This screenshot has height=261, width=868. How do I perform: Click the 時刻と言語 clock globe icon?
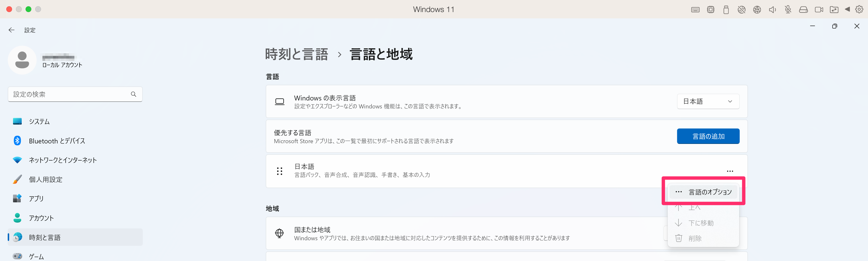click(17, 237)
